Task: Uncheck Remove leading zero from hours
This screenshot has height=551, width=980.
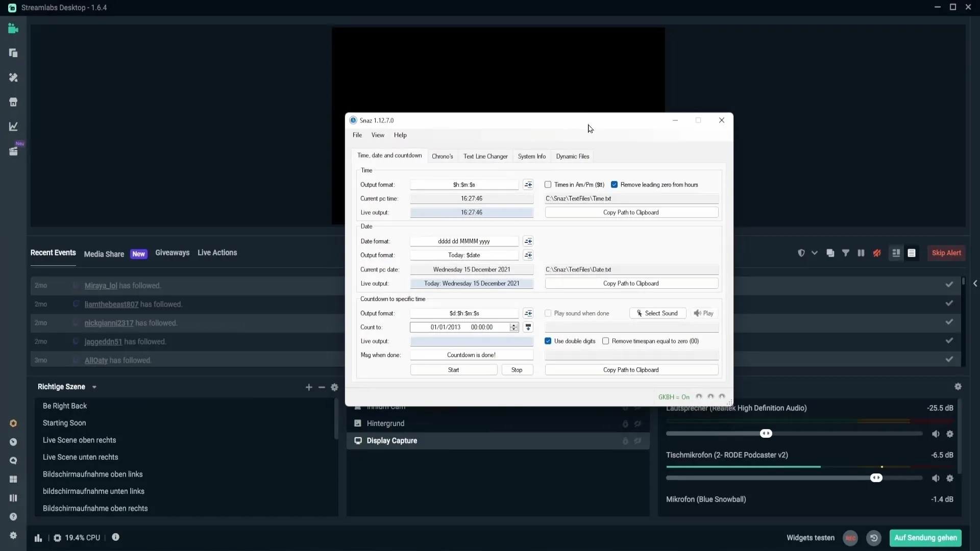Action: coord(615,185)
